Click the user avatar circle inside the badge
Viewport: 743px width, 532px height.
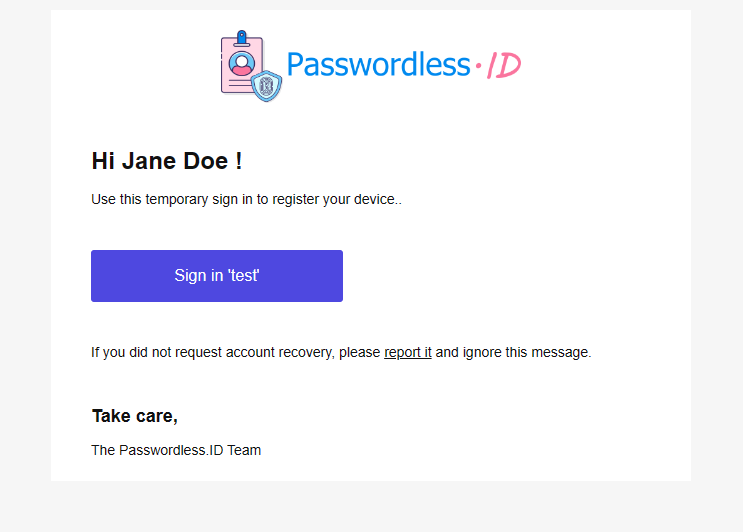[242, 63]
